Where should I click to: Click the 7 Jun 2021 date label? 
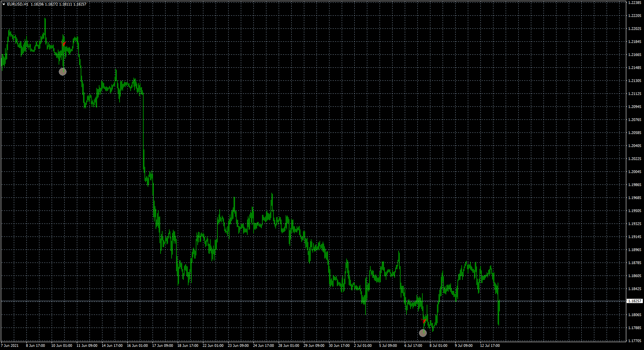tap(10, 346)
